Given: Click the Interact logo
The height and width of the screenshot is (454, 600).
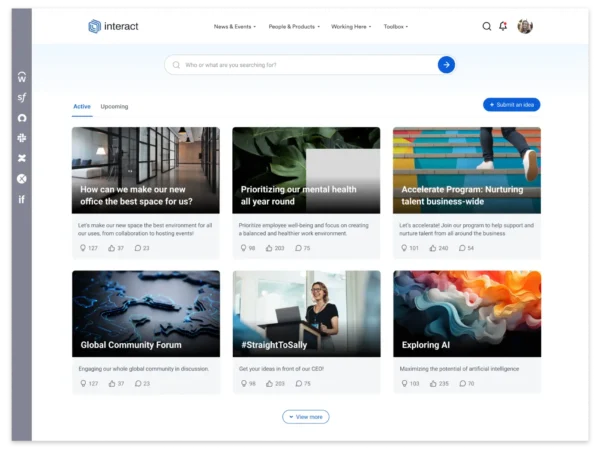Looking at the screenshot, I should point(113,26).
